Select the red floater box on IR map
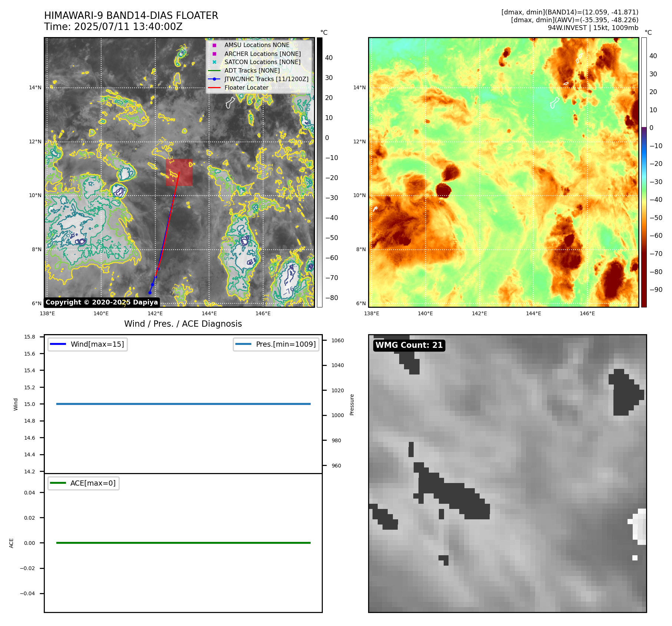Screen dimensions: 672x626 coord(179,172)
